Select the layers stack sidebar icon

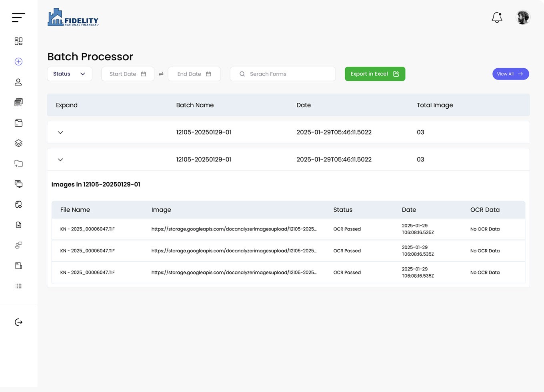(18, 143)
